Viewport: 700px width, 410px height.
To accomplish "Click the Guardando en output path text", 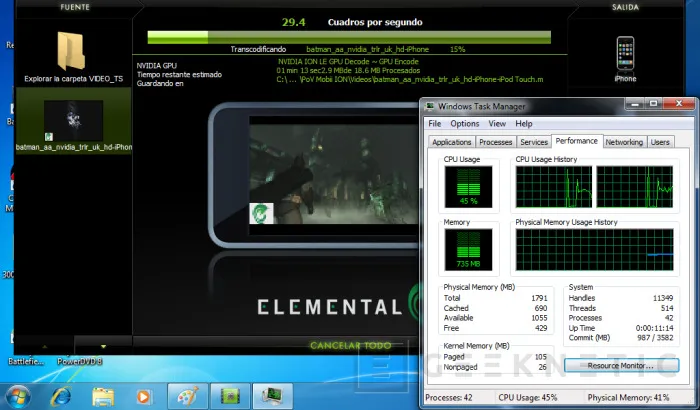I will coord(410,79).
